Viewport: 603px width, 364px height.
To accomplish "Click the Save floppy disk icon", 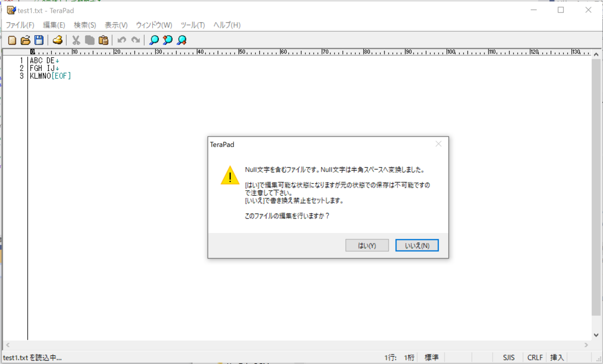I will click(x=39, y=40).
